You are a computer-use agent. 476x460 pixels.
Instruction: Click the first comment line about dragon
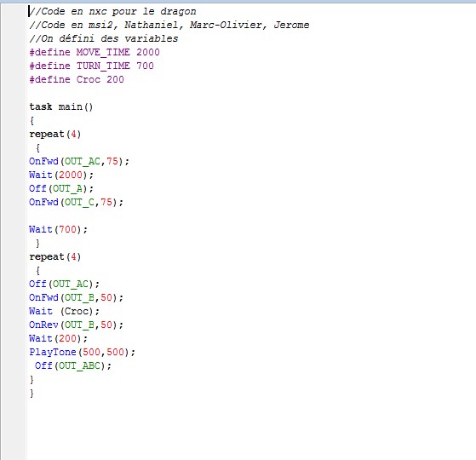(112, 12)
